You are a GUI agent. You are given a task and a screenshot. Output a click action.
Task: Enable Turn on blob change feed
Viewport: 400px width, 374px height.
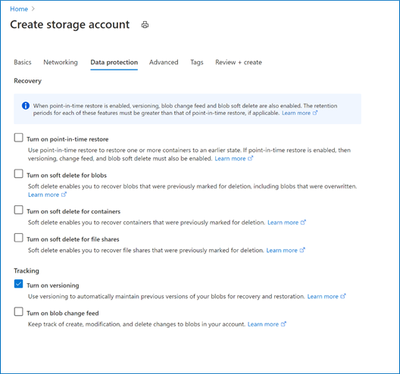[18, 312]
